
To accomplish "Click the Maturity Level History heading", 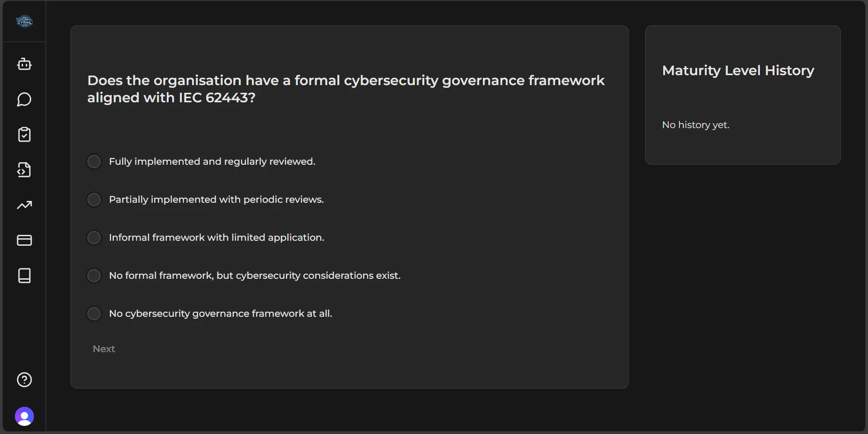I will [737, 71].
